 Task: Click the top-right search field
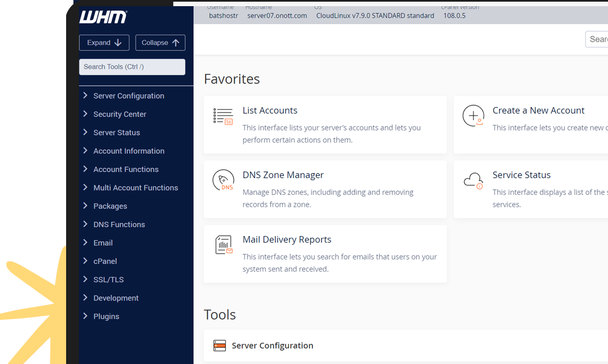tap(597, 39)
